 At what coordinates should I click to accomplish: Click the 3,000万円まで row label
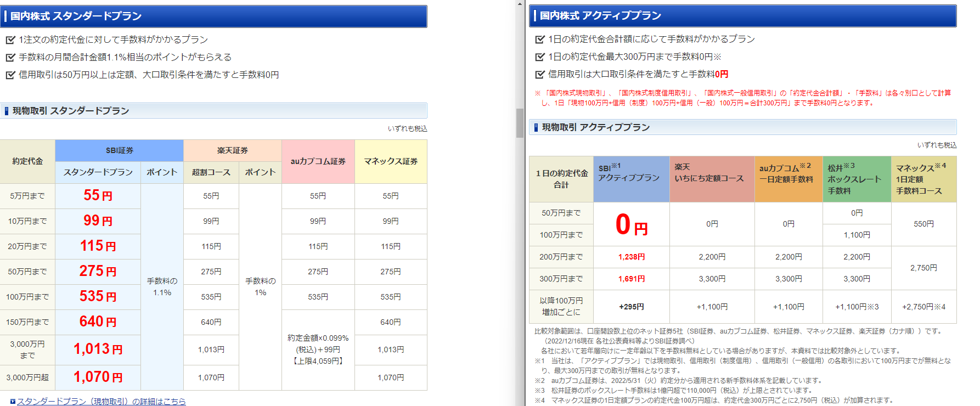coord(27,349)
